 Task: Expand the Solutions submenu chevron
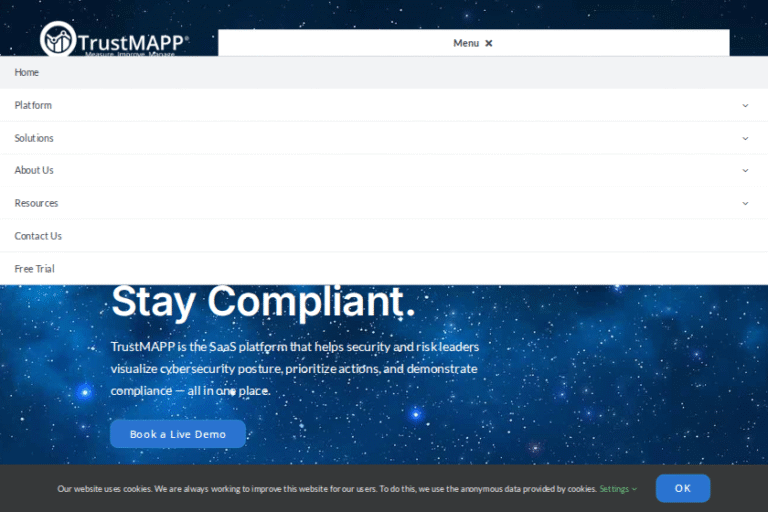745,138
